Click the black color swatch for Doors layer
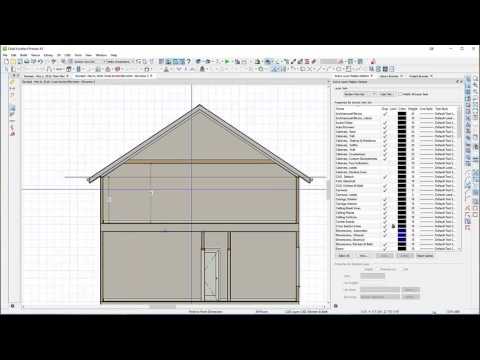 pyautogui.click(x=402, y=249)
